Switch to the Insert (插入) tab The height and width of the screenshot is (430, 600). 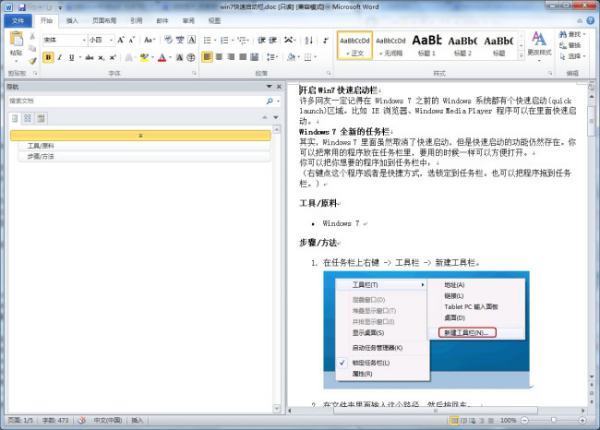(72, 21)
